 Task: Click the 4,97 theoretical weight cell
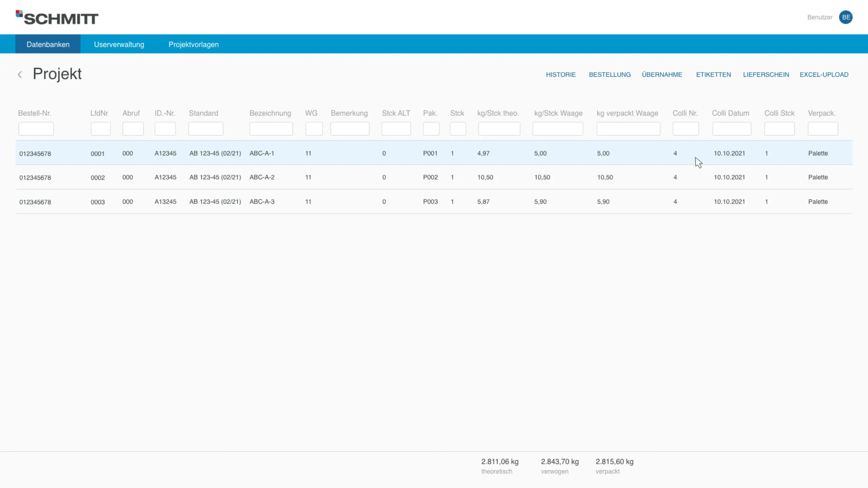tap(483, 153)
